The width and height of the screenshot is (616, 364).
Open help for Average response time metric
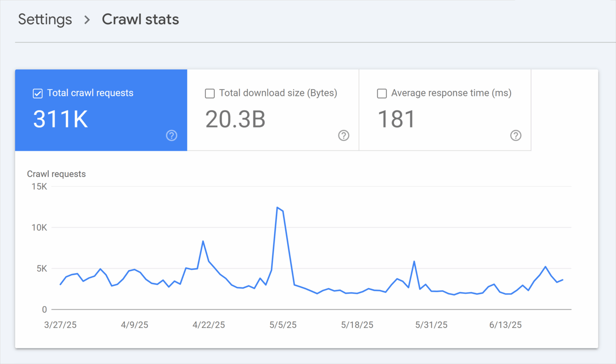tap(516, 135)
